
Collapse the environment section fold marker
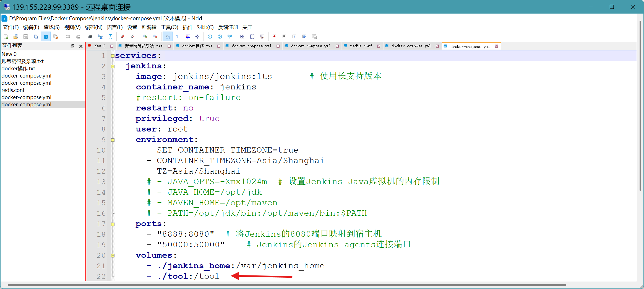pos(113,140)
